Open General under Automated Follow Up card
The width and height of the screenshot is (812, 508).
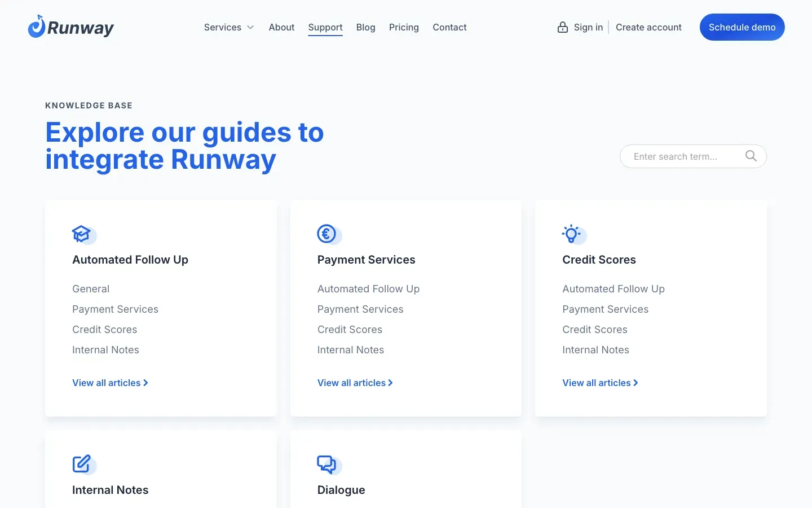91,289
